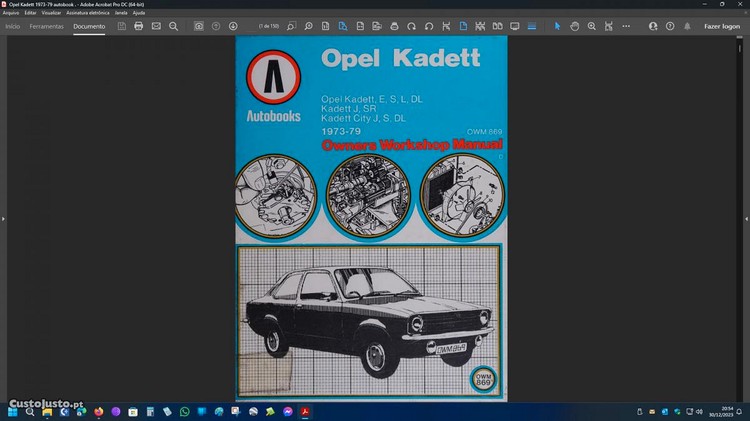Click the Fazer logon button

coord(722,26)
